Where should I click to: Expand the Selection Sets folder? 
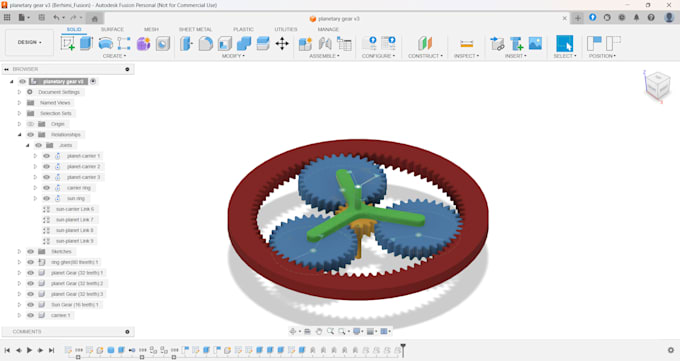click(x=19, y=113)
